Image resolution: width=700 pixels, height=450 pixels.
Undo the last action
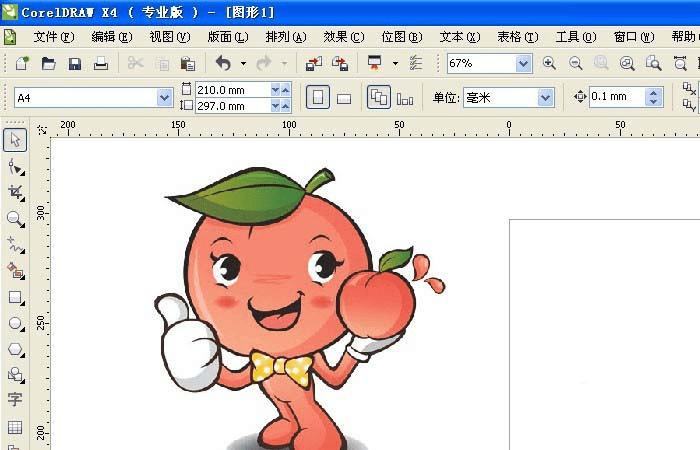point(224,63)
